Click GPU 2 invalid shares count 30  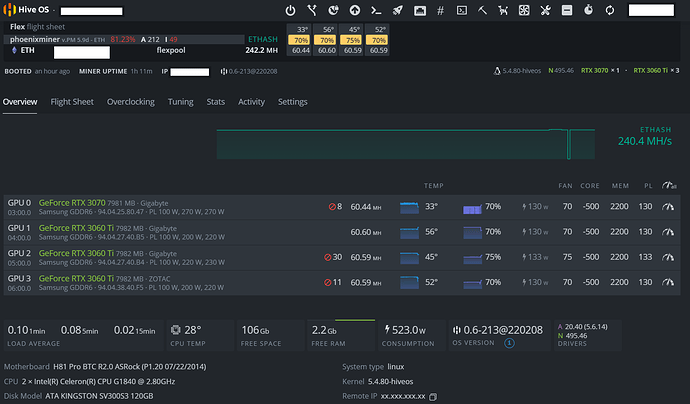pos(333,257)
